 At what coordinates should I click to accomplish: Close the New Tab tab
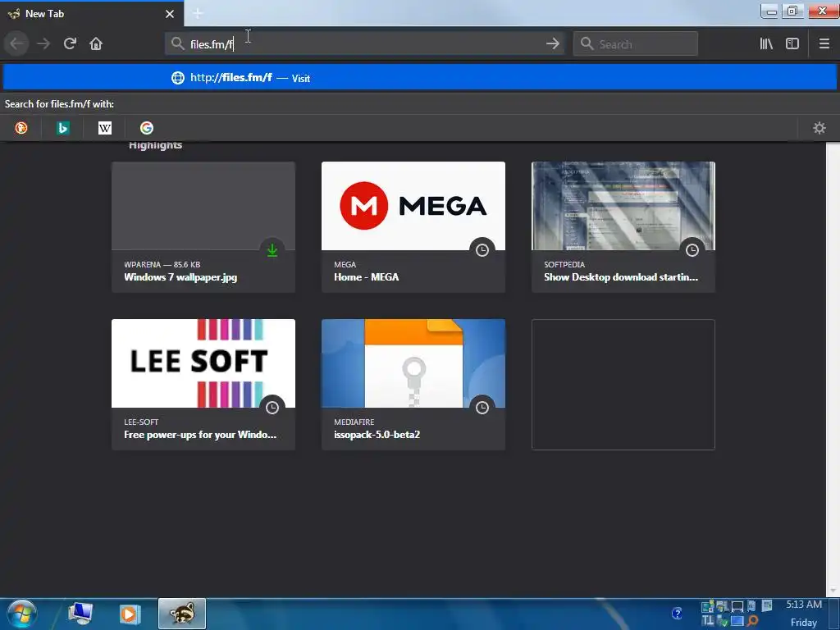[170, 14]
